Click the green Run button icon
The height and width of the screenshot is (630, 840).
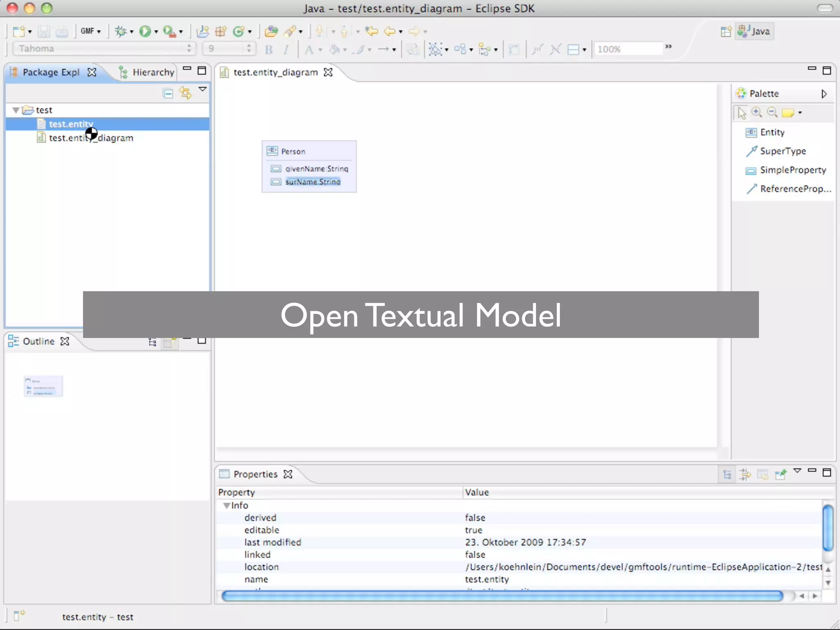145,31
